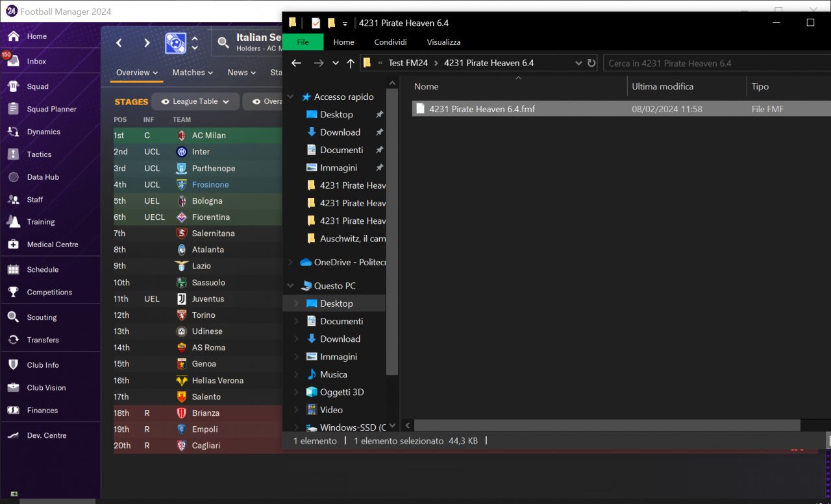Image resolution: width=831 pixels, height=504 pixels.
Task: Click the competition badge beside the navigation arrows
Action: coord(175,43)
